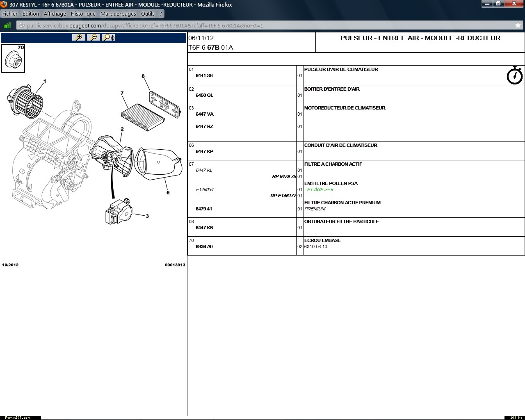525x420 pixels.
Task: Click the cabin filter labeled 7 in diagram
Action: 143,114
